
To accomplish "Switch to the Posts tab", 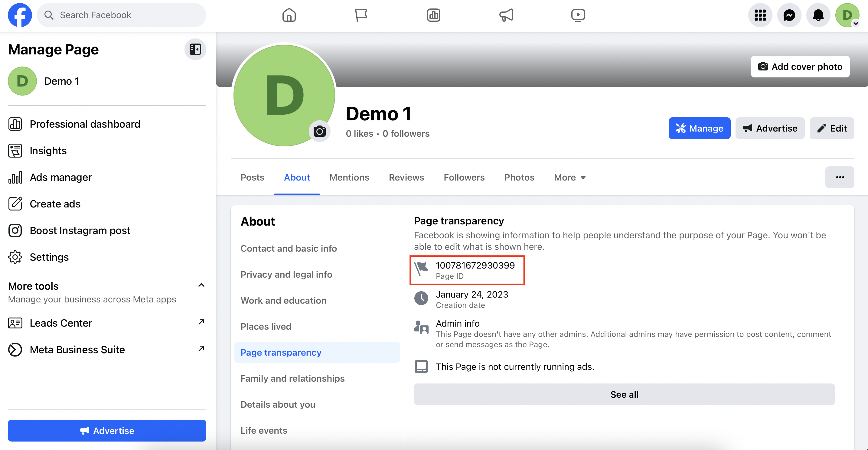I will (252, 178).
